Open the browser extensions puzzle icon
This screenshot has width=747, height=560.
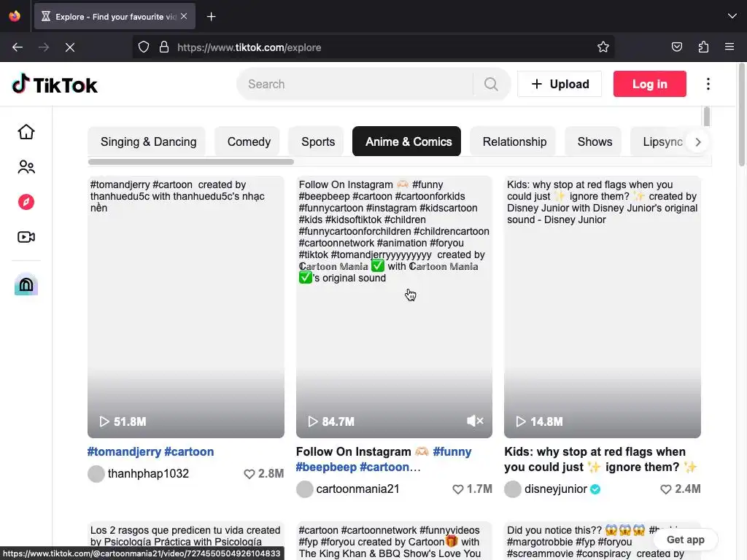(x=703, y=47)
